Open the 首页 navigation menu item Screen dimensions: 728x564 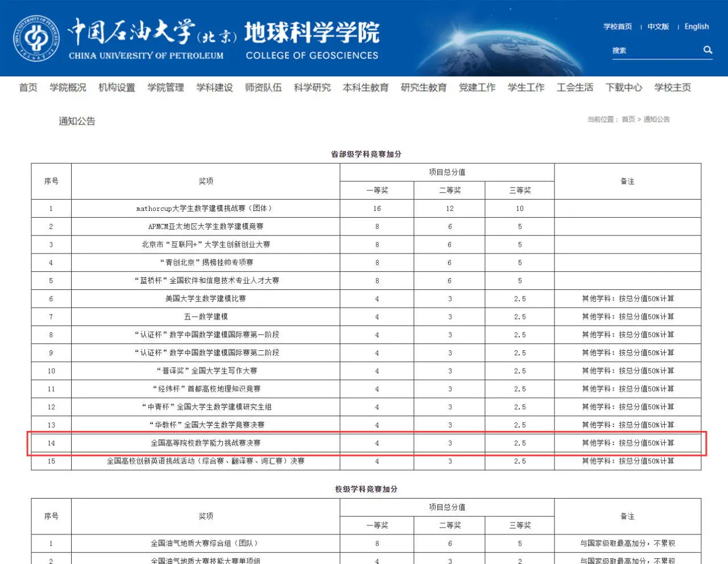(28, 88)
